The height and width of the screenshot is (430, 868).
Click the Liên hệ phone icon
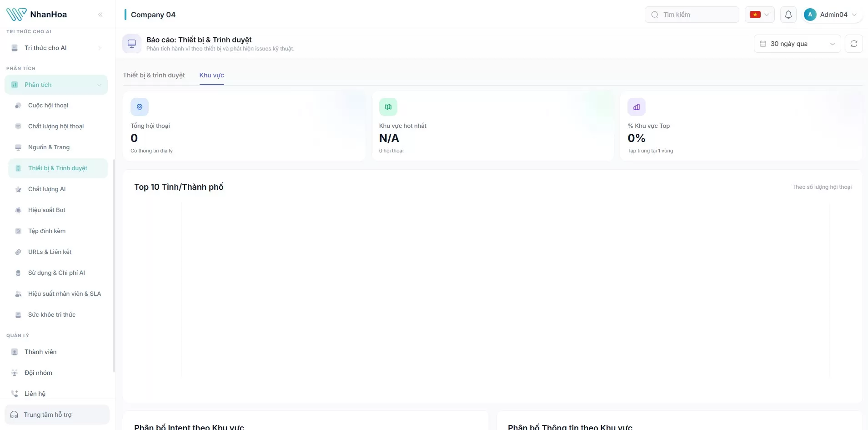(15, 394)
